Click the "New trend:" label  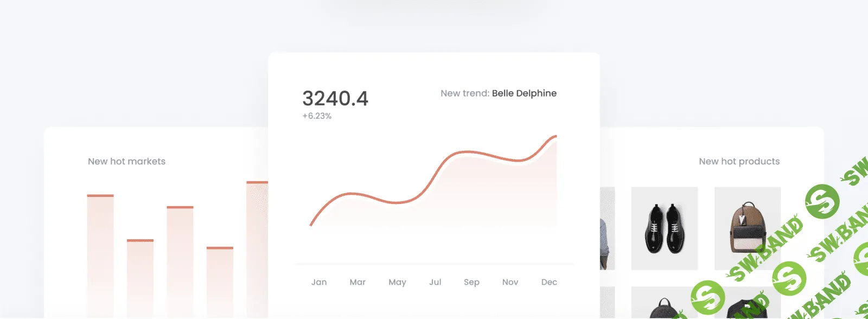464,93
